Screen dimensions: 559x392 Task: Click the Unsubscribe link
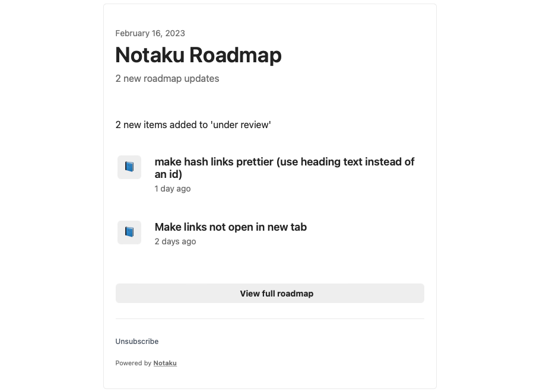click(137, 342)
